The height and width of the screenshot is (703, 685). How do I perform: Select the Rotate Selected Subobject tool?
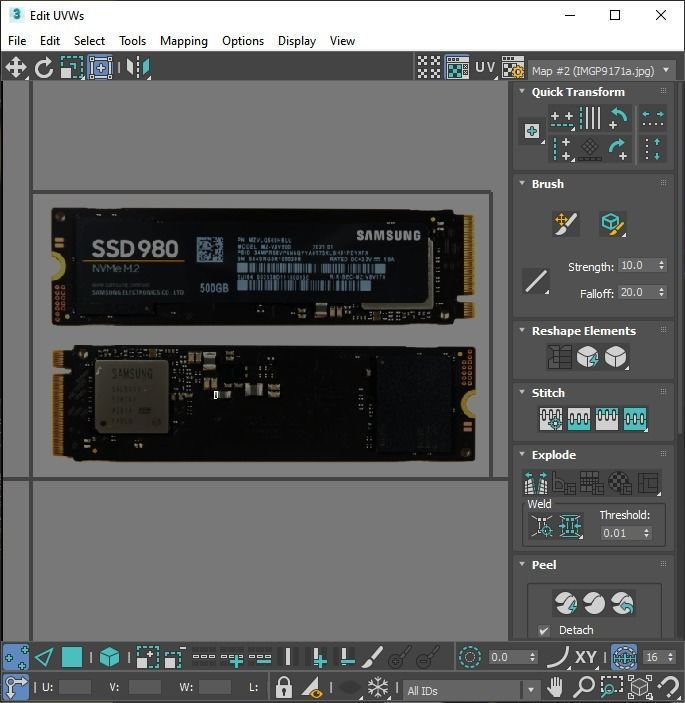point(43,68)
